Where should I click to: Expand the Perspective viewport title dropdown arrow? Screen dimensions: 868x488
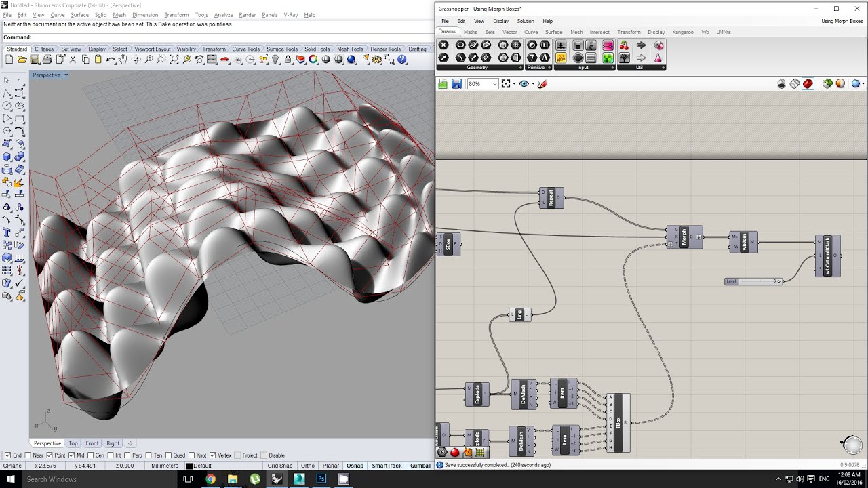(x=66, y=75)
